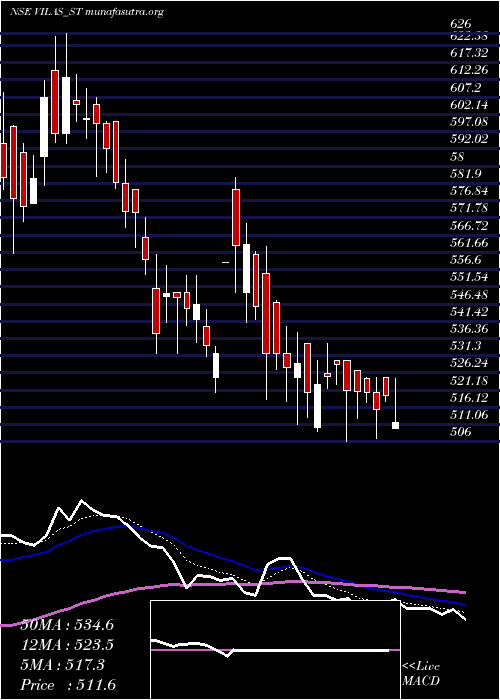
Task: Click the tall red candle opening near 576
Action: coord(236,217)
